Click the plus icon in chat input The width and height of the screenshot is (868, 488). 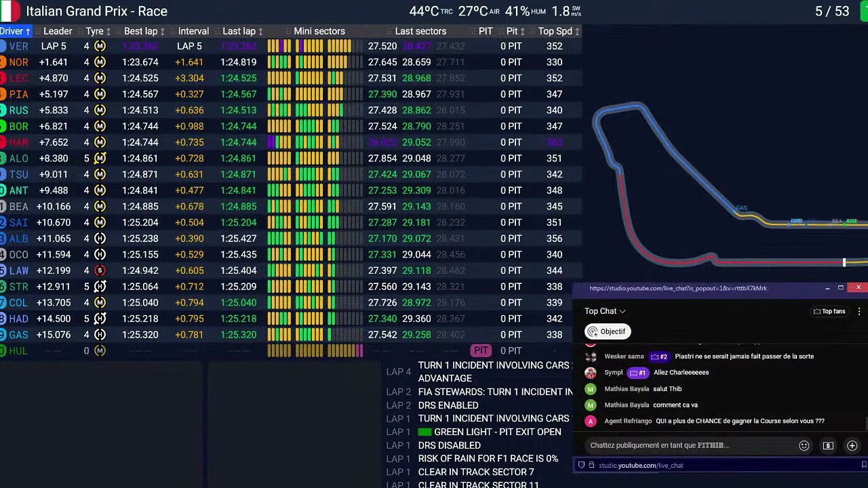[852, 445]
